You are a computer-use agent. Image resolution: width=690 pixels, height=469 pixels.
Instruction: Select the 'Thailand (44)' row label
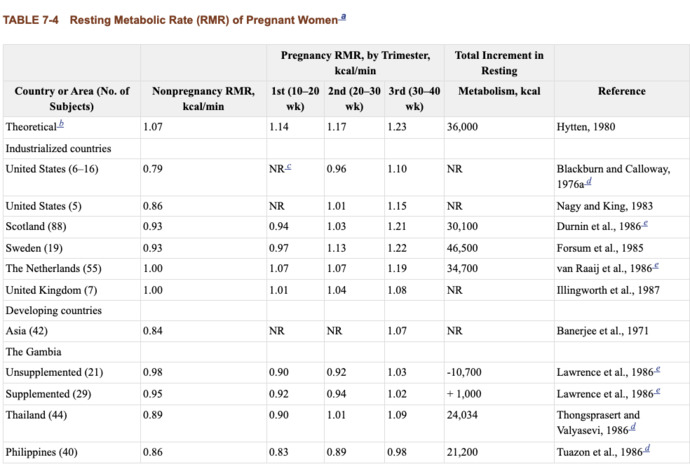point(37,415)
